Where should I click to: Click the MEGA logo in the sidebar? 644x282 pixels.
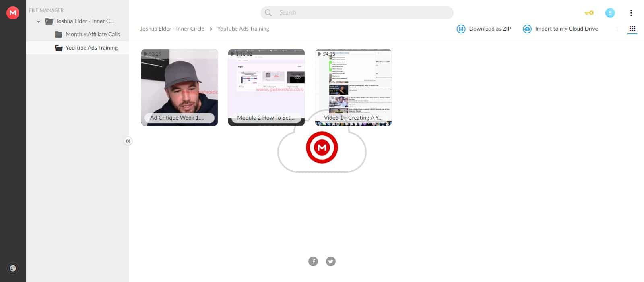click(x=13, y=13)
